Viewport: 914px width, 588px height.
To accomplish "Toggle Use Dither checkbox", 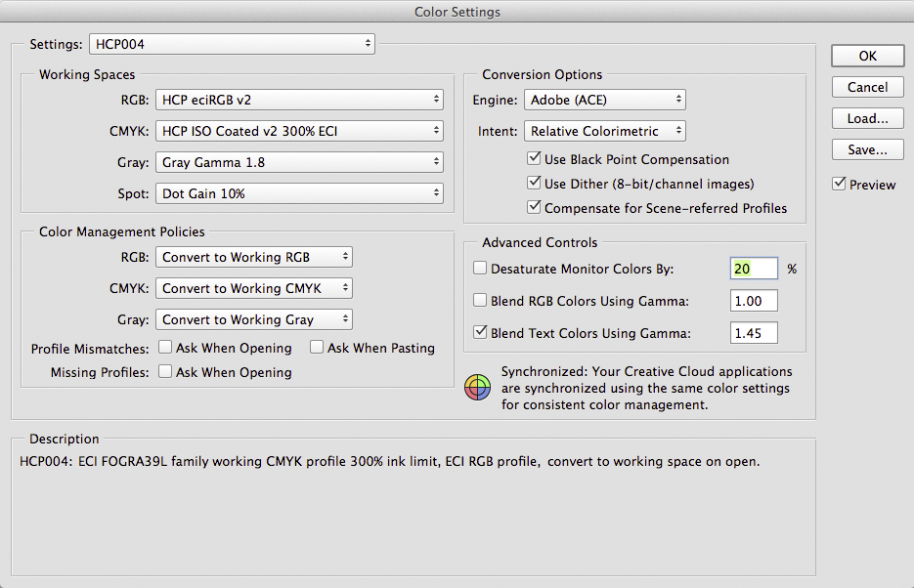I will click(534, 183).
